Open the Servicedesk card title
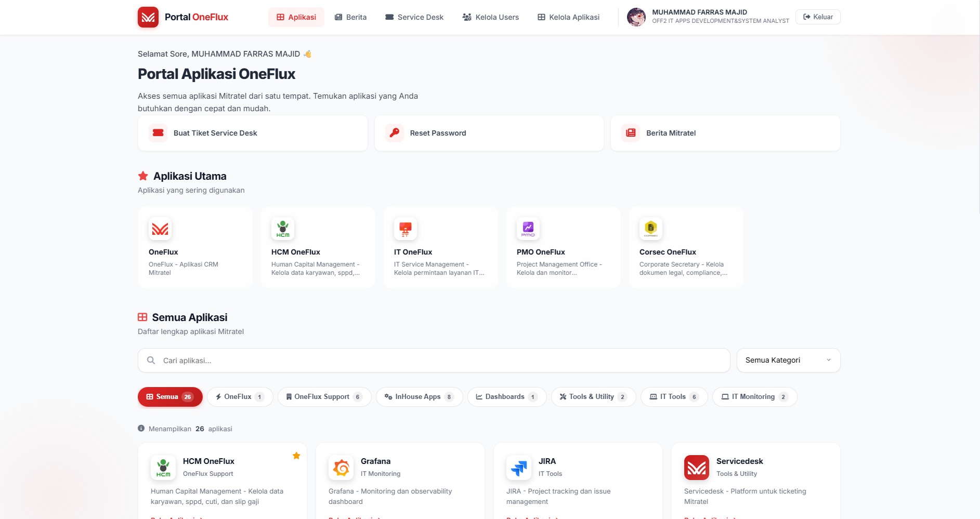The height and width of the screenshot is (519, 980). (740, 461)
